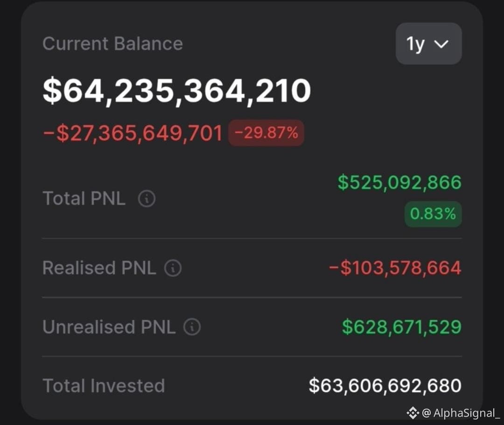Click the Realised PNL value -$103,578,664
Image resolution: width=504 pixels, height=425 pixels.
pyautogui.click(x=395, y=268)
